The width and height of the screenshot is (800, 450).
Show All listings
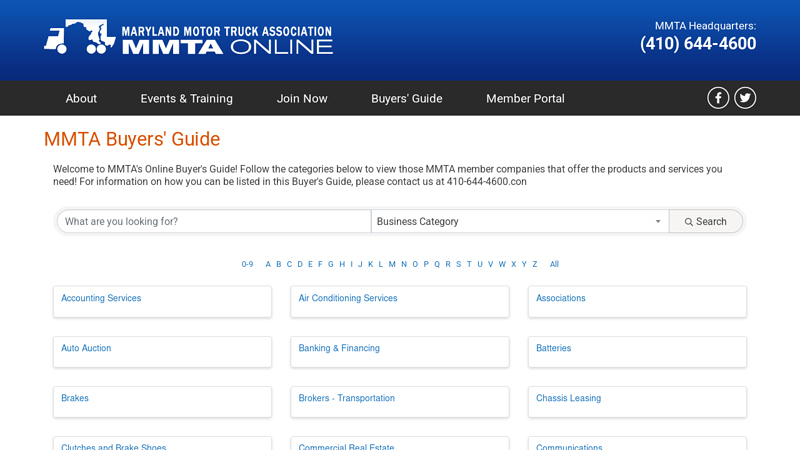[x=554, y=264]
